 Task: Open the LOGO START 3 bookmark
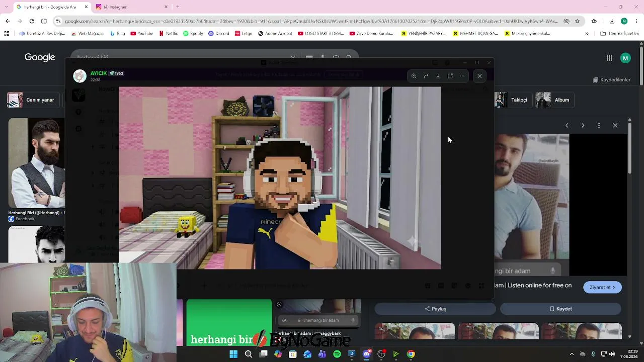[321, 34]
